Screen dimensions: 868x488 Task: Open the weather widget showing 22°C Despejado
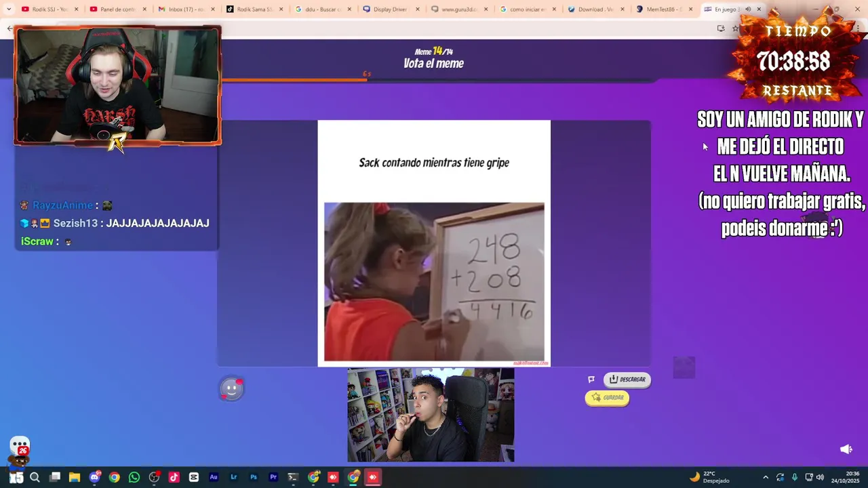coord(710,477)
